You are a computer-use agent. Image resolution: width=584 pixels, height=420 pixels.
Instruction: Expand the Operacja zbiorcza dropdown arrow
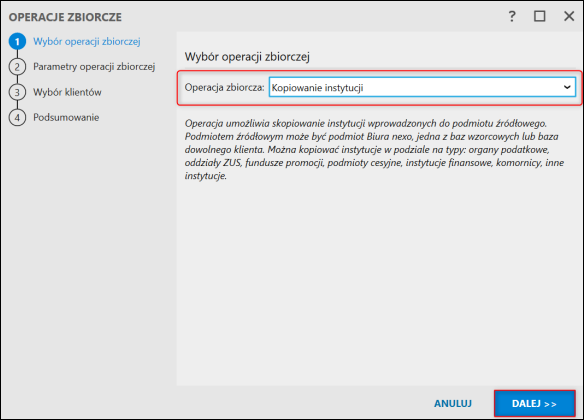567,88
